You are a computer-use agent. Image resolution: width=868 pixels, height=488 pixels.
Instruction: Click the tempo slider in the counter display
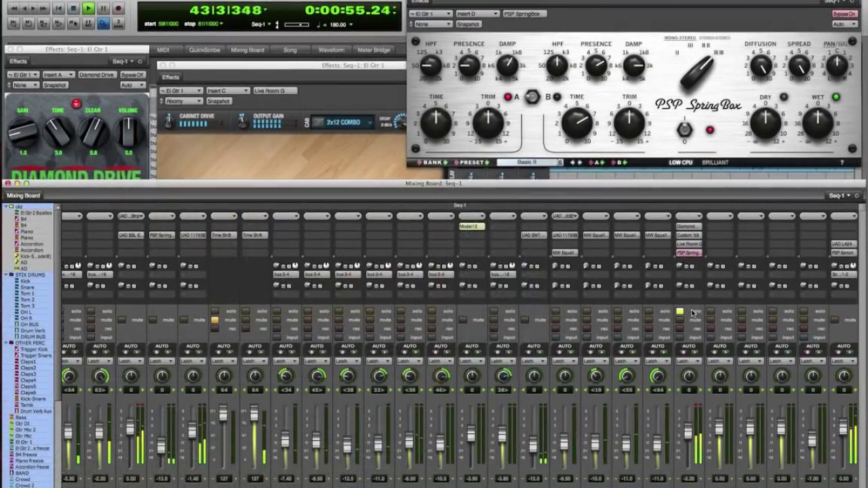296,24
